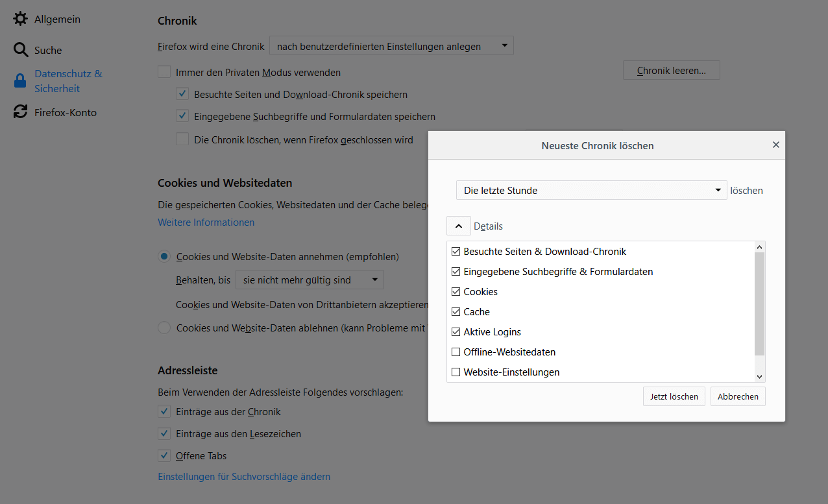Uncheck the Cookies item in dialog

pyautogui.click(x=456, y=291)
